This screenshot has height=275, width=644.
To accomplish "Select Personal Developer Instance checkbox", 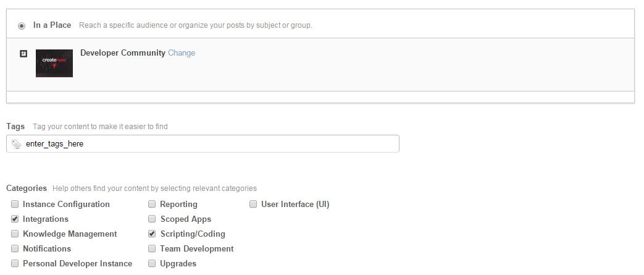I will [15, 263].
